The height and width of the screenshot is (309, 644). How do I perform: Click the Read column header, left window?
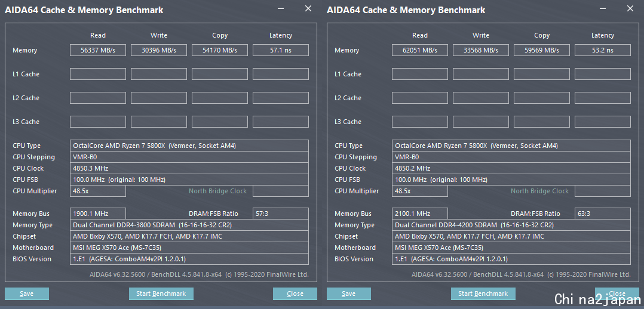(x=98, y=35)
